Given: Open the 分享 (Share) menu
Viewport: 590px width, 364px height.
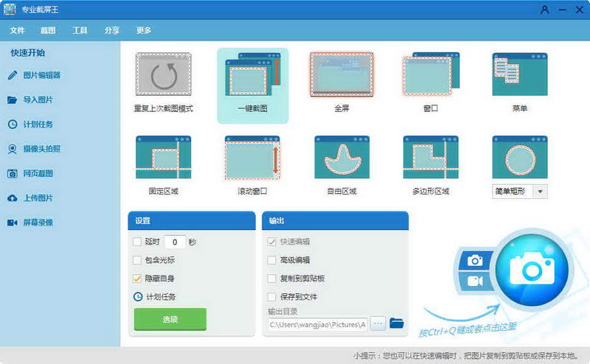Looking at the screenshot, I should [112, 30].
